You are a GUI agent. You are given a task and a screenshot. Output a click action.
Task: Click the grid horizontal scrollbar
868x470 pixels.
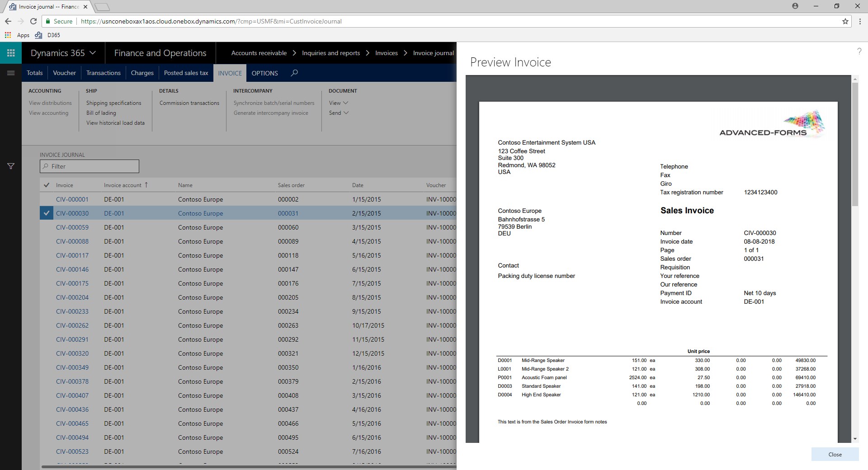[x=249, y=467]
